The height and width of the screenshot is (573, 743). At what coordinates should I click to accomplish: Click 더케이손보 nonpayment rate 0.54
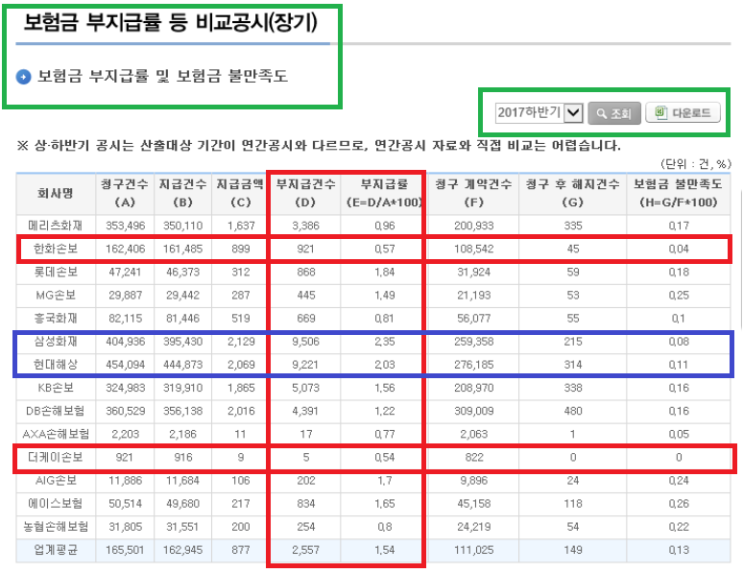tap(384, 457)
